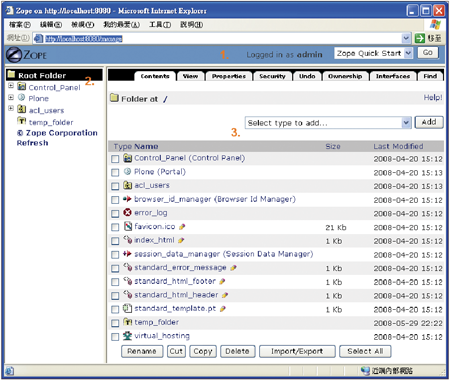Click the Control_Panel icon in the contents list
450x380 pixels.
[x=127, y=158]
